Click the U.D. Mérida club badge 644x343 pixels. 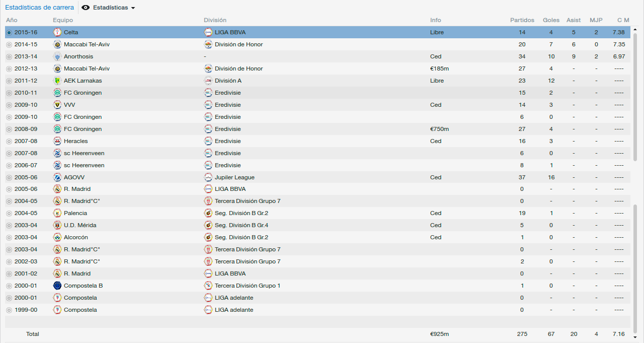(57, 225)
